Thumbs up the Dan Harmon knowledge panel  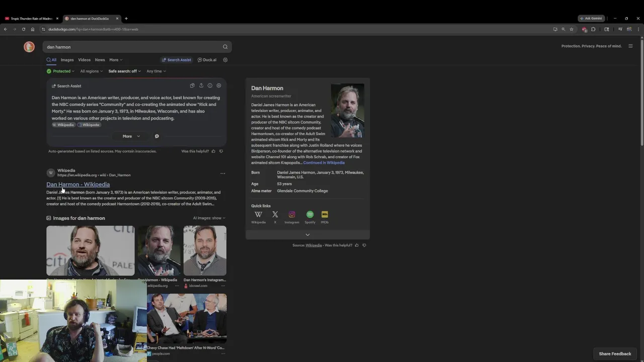[x=357, y=245]
